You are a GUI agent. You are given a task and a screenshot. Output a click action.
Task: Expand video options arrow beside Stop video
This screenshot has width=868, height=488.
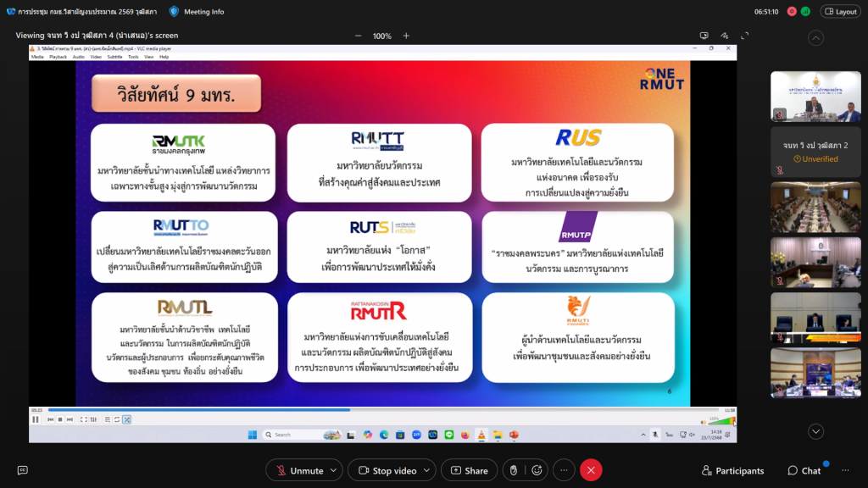point(426,470)
